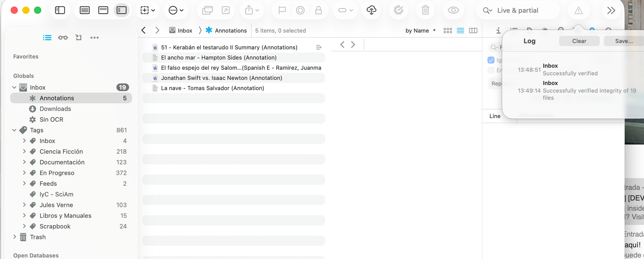644x259 pixels.
Task: Click the trash icon in toolbar
Action: [425, 10]
